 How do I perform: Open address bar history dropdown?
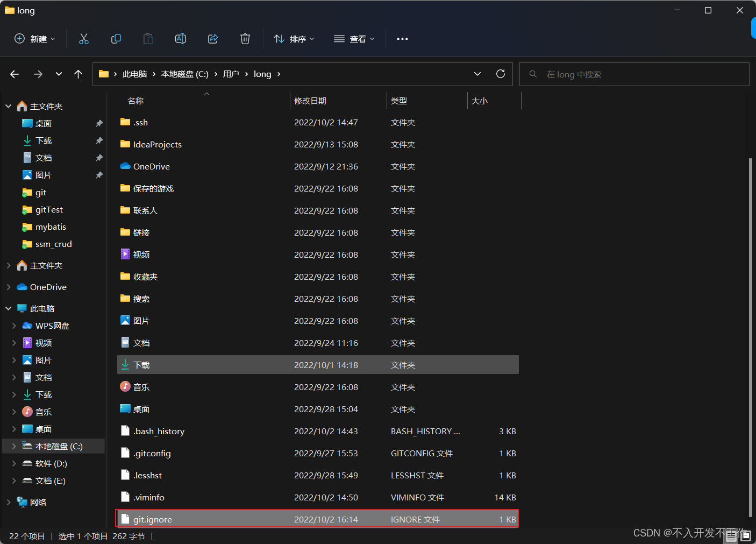[x=477, y=74]
